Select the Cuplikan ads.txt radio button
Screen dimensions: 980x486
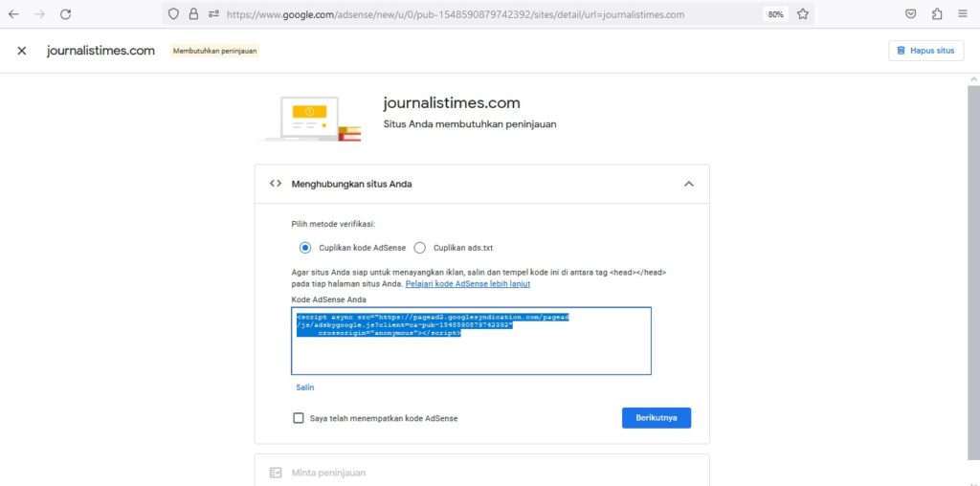click(420, 248)
